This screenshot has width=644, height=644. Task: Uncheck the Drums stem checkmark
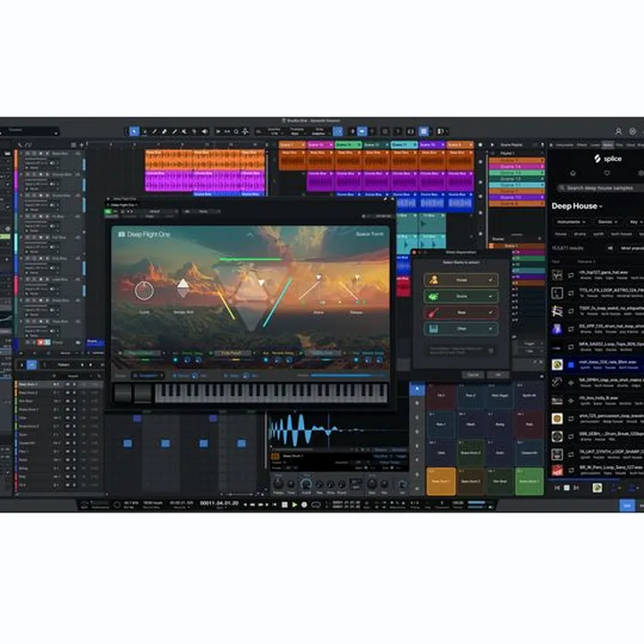pos(490,296)
